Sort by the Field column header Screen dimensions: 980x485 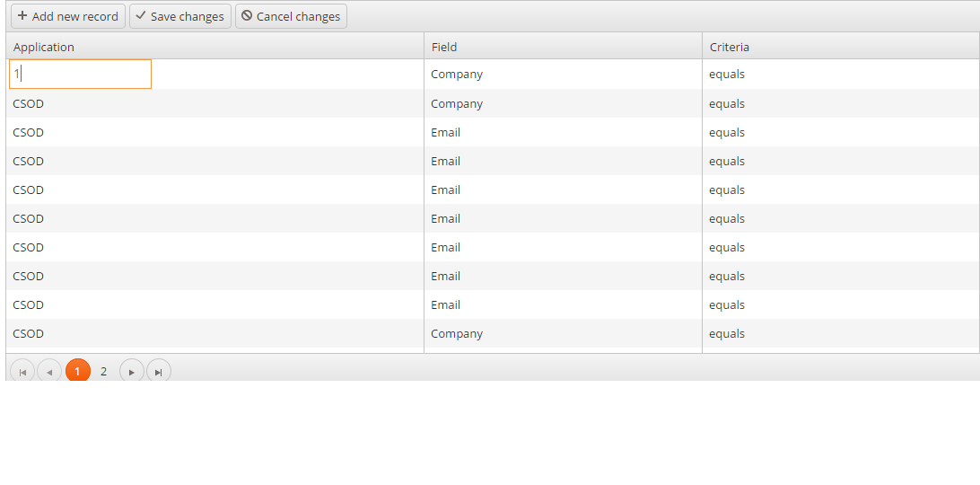pyautogui.click(x=444, y=47)
